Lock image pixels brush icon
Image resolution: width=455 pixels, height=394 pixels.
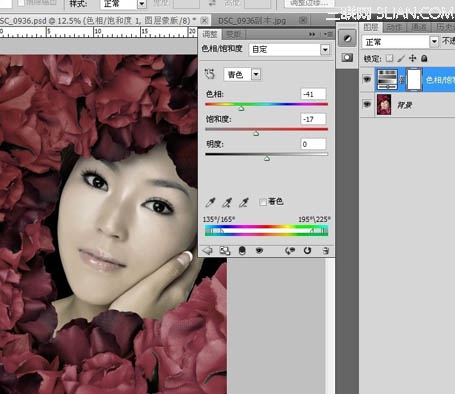[401, 59]
